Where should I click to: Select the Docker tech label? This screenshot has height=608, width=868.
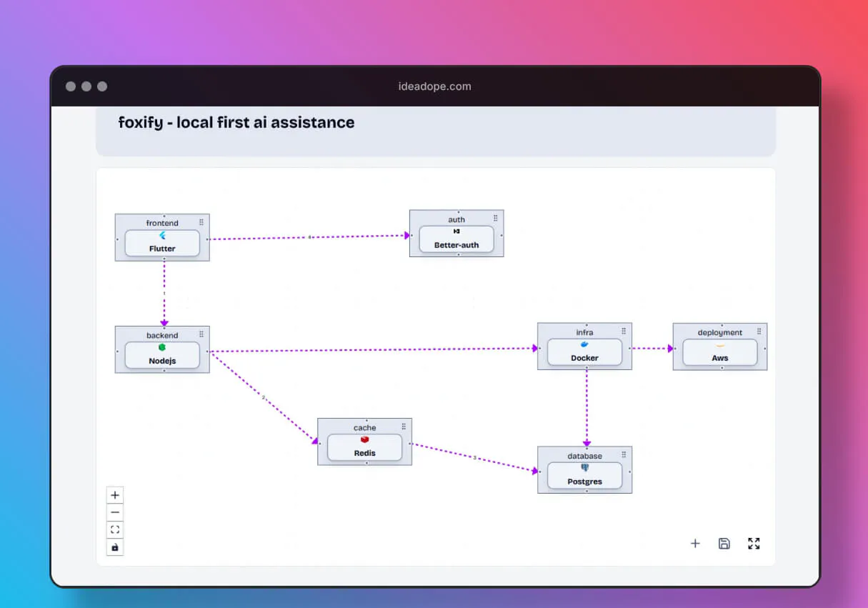pos(584,358)
